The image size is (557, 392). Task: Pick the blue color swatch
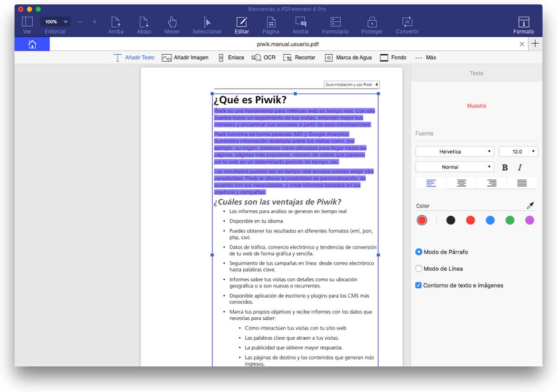point(490,220)
